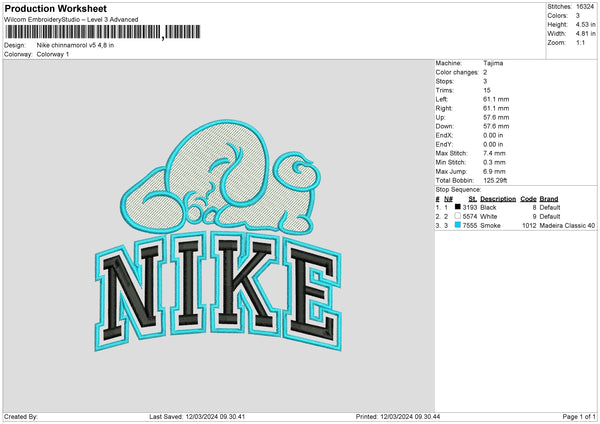Click the Created By label
This screenshot has height=424, width=600.
pos(21,417)
